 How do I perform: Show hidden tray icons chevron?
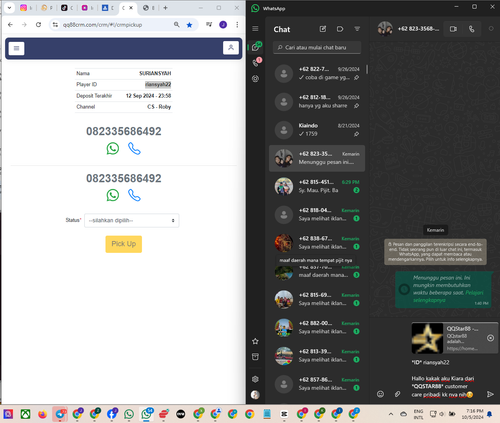[x=391, y=414]
